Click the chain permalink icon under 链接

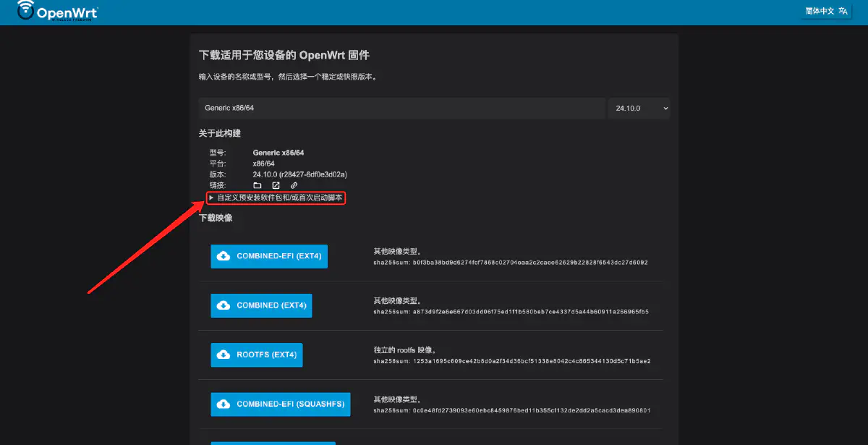point(294,186)
